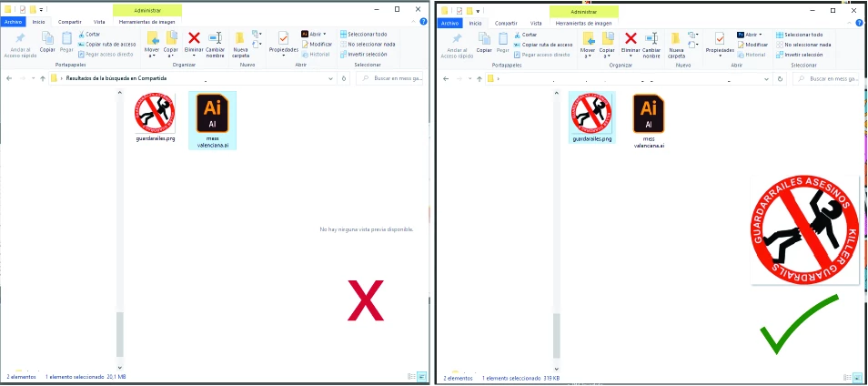Click Propiedades icon in right window
The image size is (868, 386).
tap(720, 38)
